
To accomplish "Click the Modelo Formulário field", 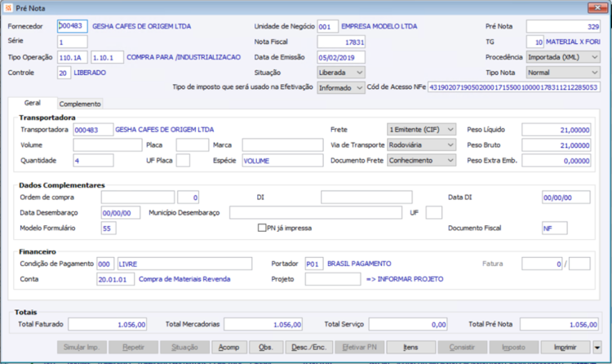I will [x=109, y=228].
